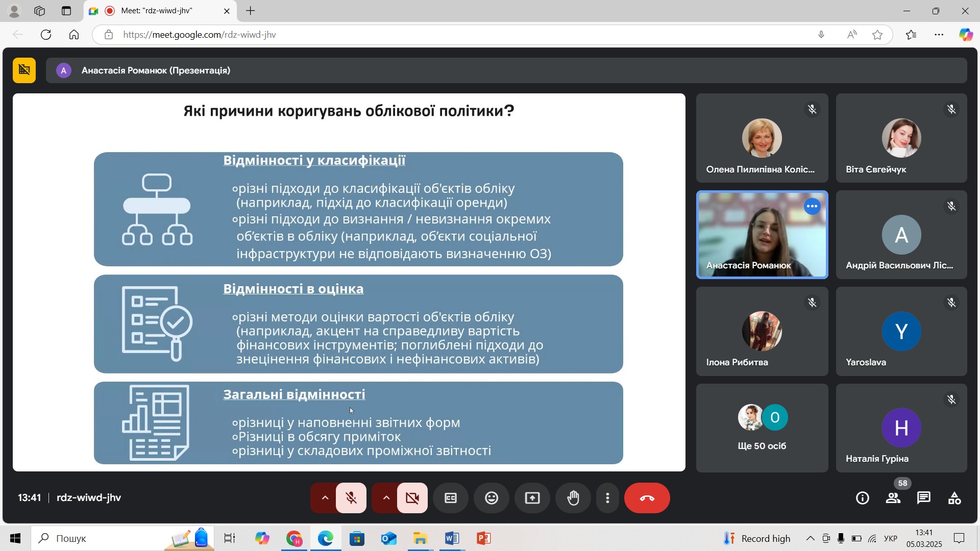
Task: Add this page to favorites star
Action: point(877,35)
